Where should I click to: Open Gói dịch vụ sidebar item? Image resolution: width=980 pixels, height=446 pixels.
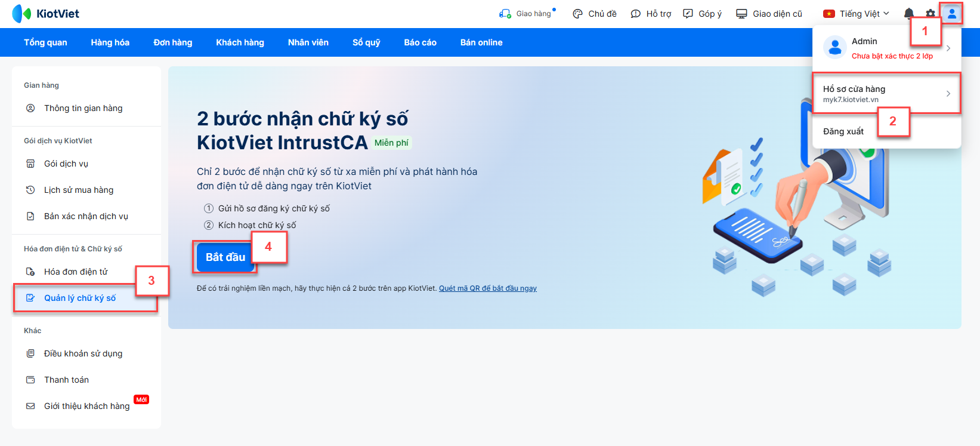[x=86, y=164]
